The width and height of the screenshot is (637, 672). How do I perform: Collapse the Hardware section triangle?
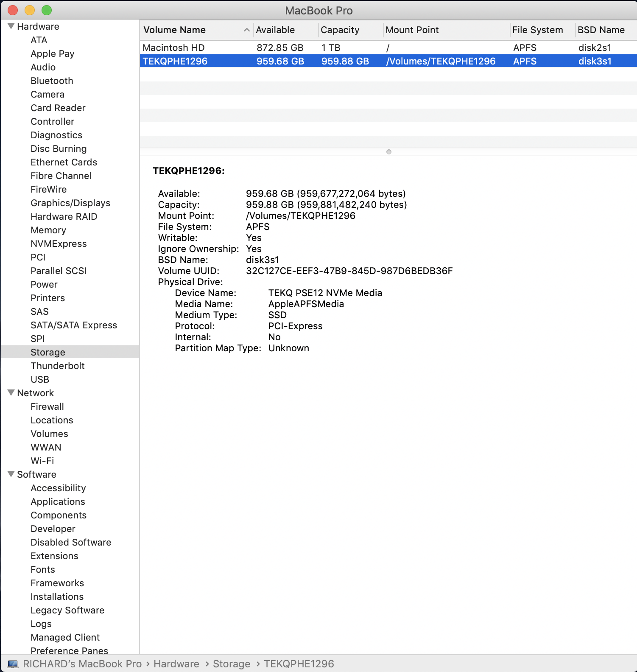click(x=11, y=26)
